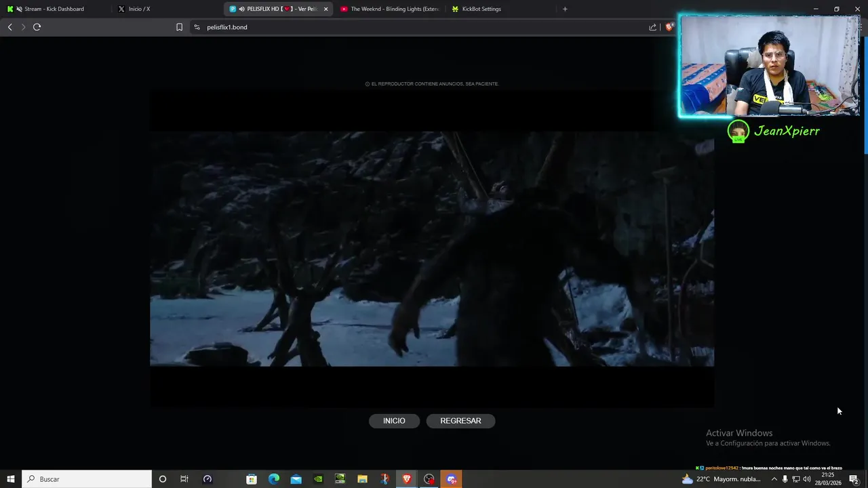Open the volume speaker tray icon
868x488 pixels.
(806, 479)
